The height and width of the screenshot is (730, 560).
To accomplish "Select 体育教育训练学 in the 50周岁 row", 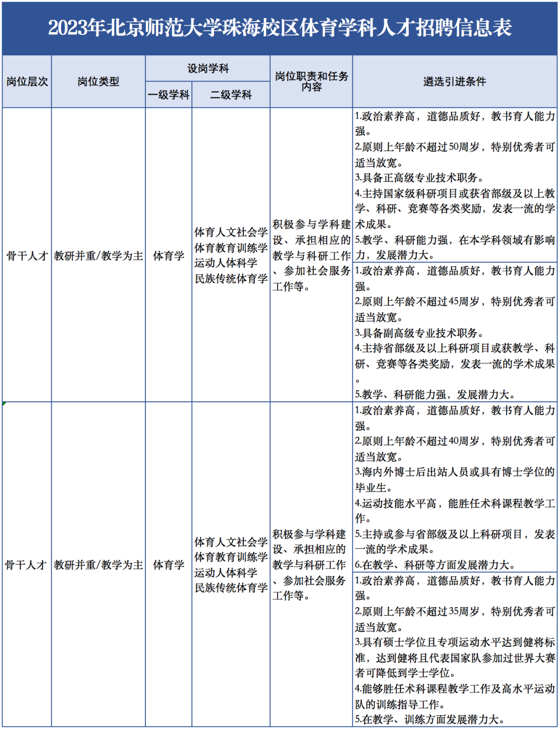I will click(x=231, y=248).
